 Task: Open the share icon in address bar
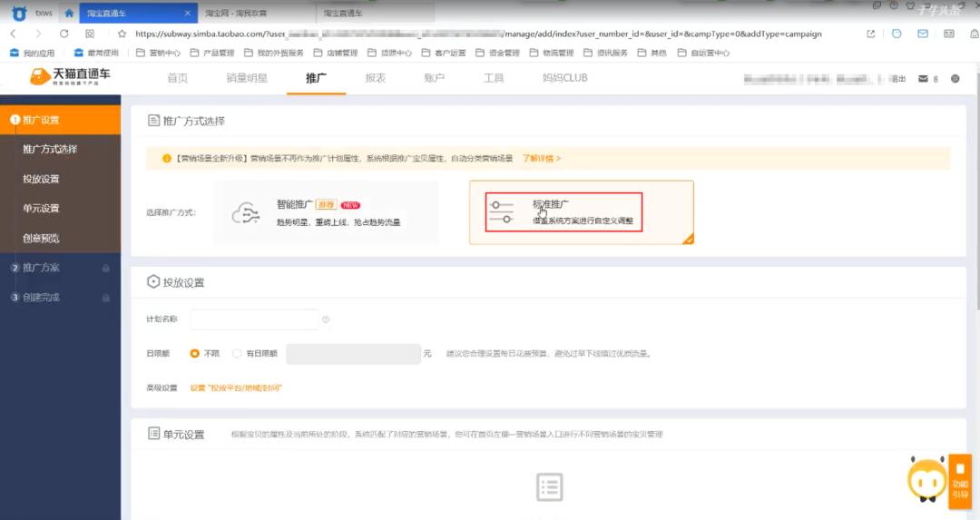pyautogui.click(x=870, y=34)
